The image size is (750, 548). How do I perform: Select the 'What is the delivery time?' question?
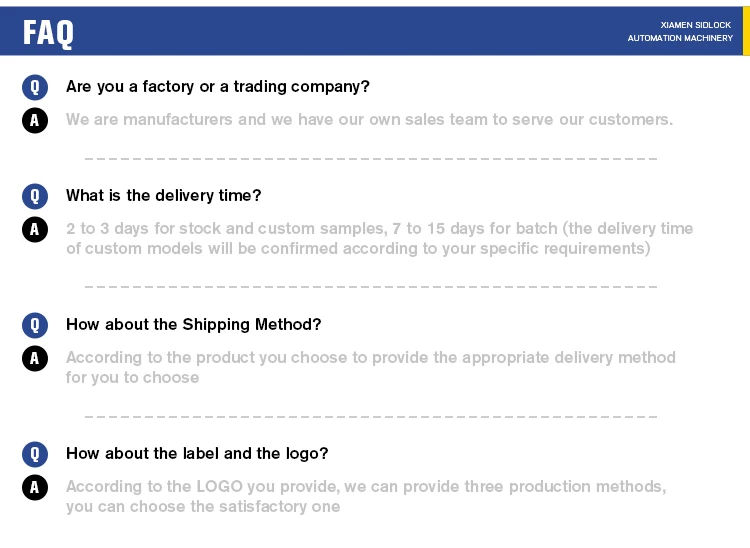[x=163, y=195]
